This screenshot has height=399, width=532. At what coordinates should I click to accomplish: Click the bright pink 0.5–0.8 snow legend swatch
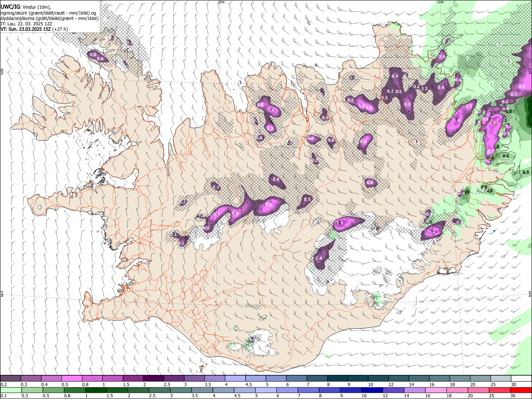click(71, 378)
